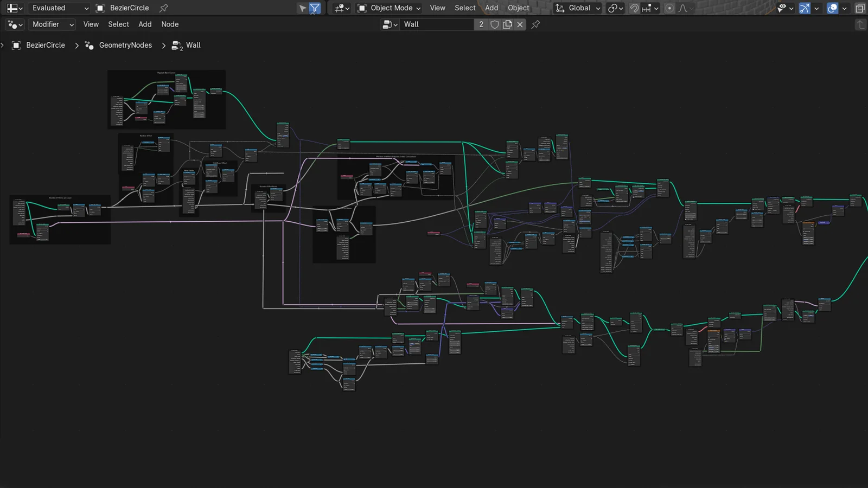Screen dimensions: 868x488
Task: Open the Object menu in the viewport header
Action: tap(518, 8)
